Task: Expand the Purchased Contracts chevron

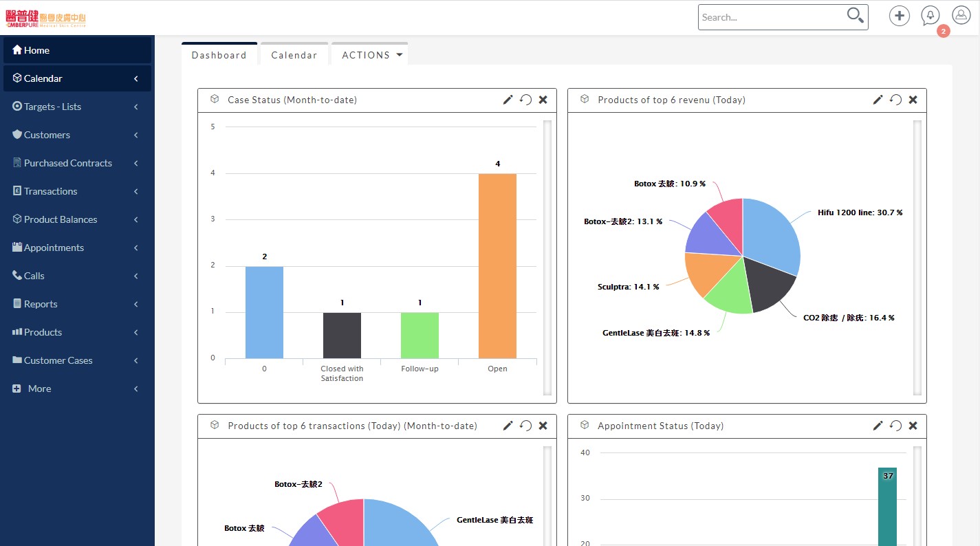Action: pyautogui.click(x=136, y=163)
